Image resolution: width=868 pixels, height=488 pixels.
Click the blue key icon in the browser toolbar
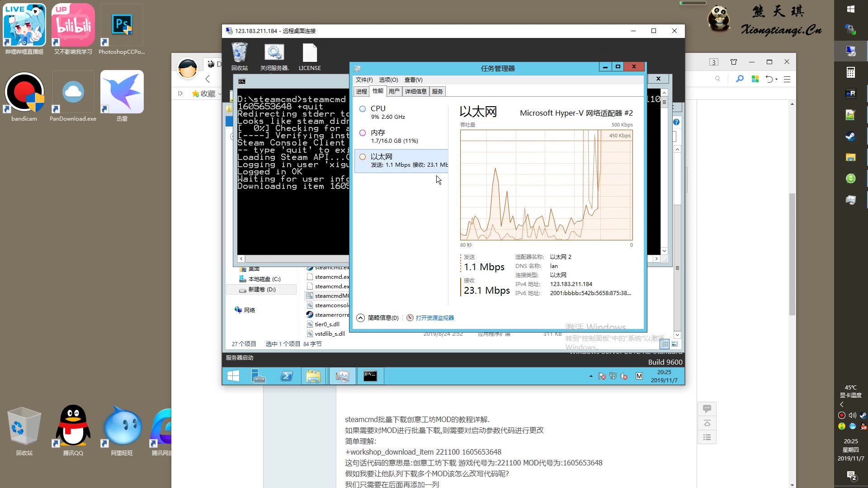coord(740,79)
